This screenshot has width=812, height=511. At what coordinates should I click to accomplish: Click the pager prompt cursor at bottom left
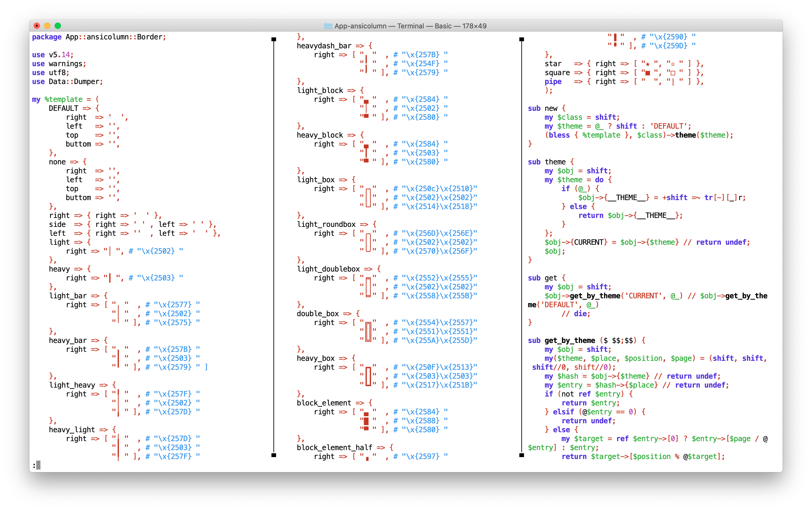tap(38, 465)
